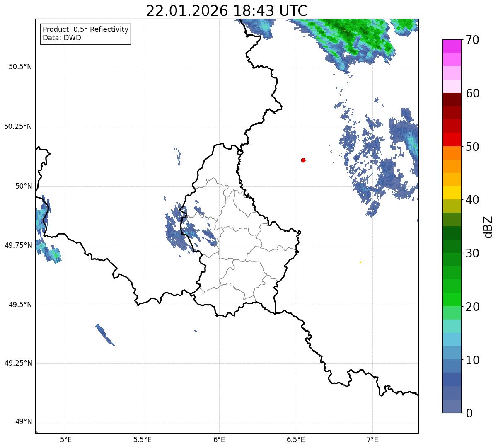Click the 5°E longitude label
The width and height of the screenshot is (498, 448).
pyautogui.click(x=66, y=439)
